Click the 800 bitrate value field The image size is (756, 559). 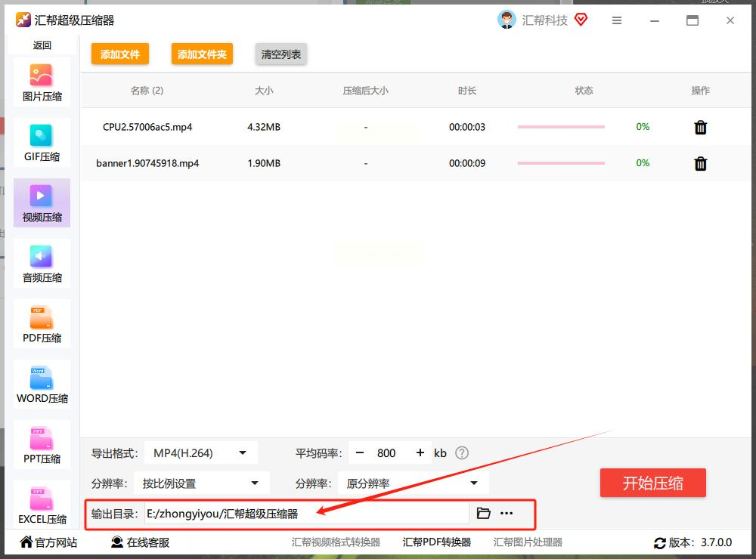pyautogui.click(x=386, y=453)
